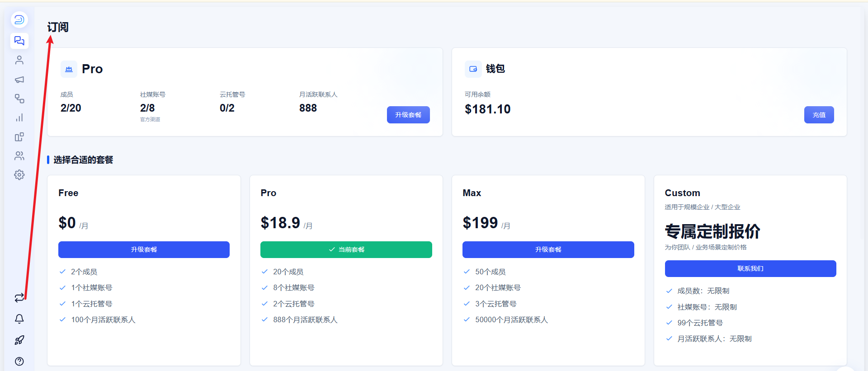The width and height of the screenshot is (868, 371).
Task: Upgrade to Max plan with 升级套餐
Action: [548, 249]
